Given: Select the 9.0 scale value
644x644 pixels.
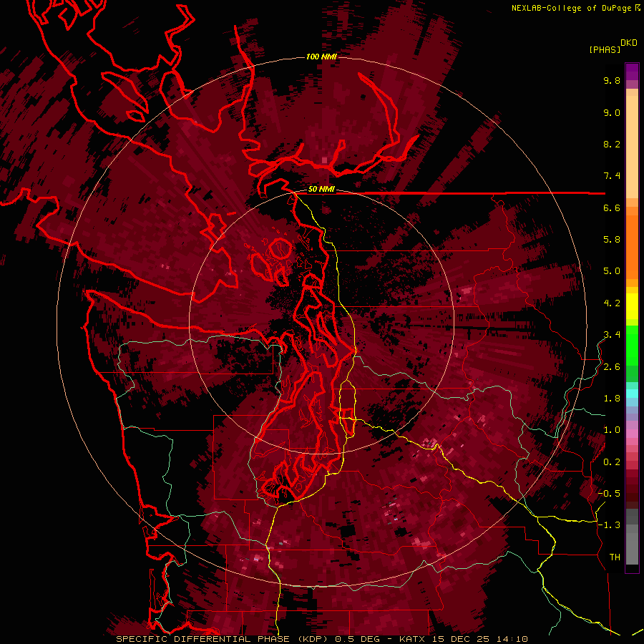Looking at the screenshot, I should [612, 112].
